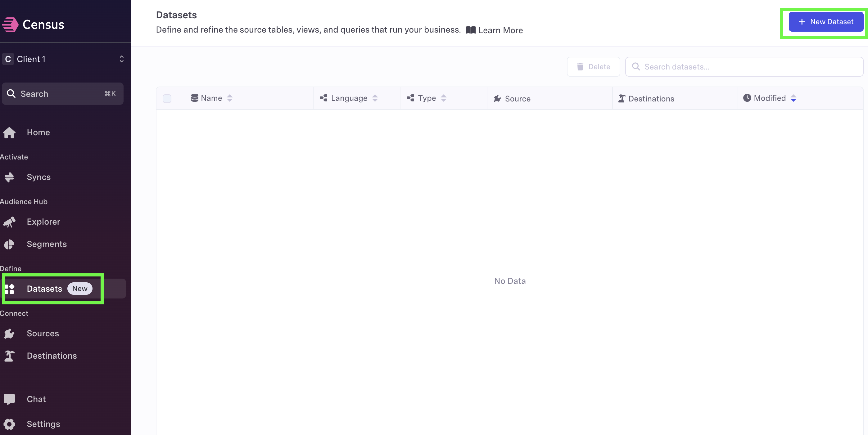Click the Destinations palm tree sidebar icon
The image size is (868, 435).
click(x=9, y=356)
